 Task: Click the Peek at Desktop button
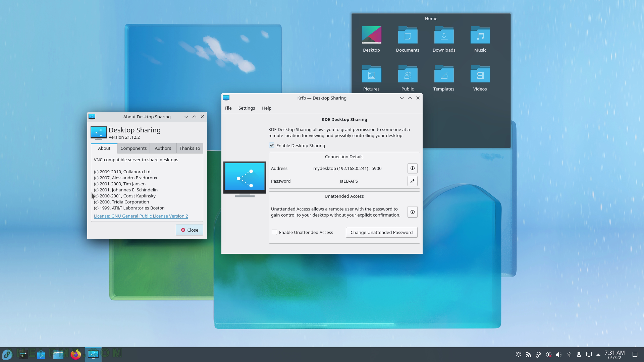pyautogui.click(x=635, y=355)
